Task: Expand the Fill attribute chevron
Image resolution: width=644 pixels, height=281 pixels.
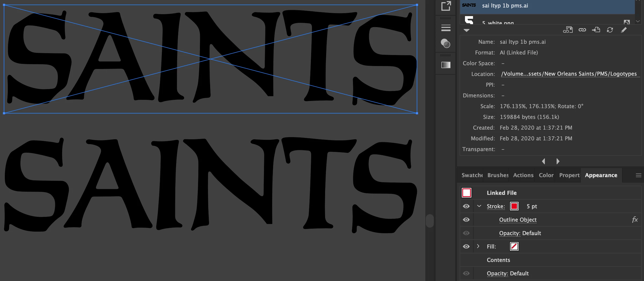Action: (478, 246)
